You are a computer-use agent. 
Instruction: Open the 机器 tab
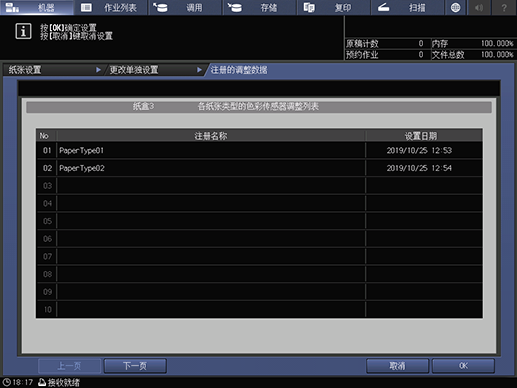[x=37, y=7]
